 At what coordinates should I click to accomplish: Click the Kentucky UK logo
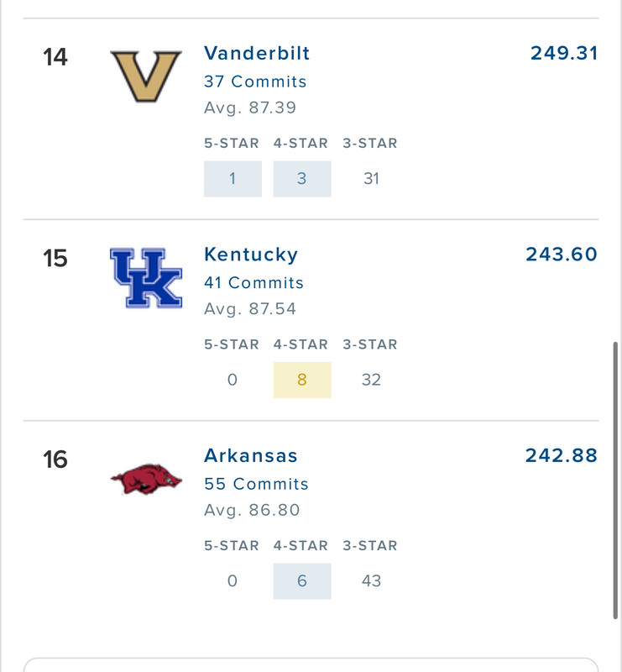pos(146,278)
